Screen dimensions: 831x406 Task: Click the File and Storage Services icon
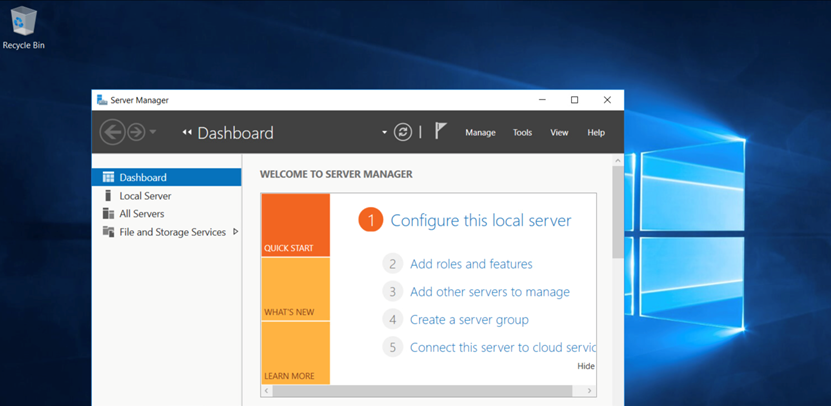point(108,232)
